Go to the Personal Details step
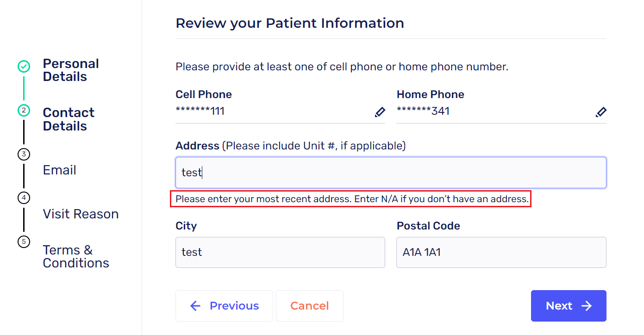The height and width of the screenshot is (335, 644). point(71,70)
